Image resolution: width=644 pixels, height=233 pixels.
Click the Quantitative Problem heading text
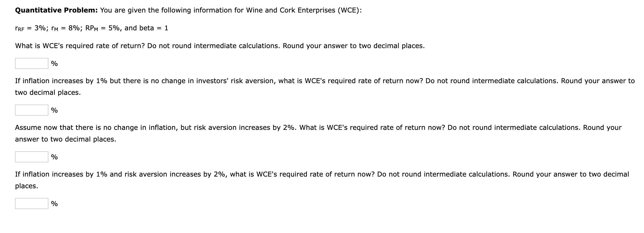[56, 10]
